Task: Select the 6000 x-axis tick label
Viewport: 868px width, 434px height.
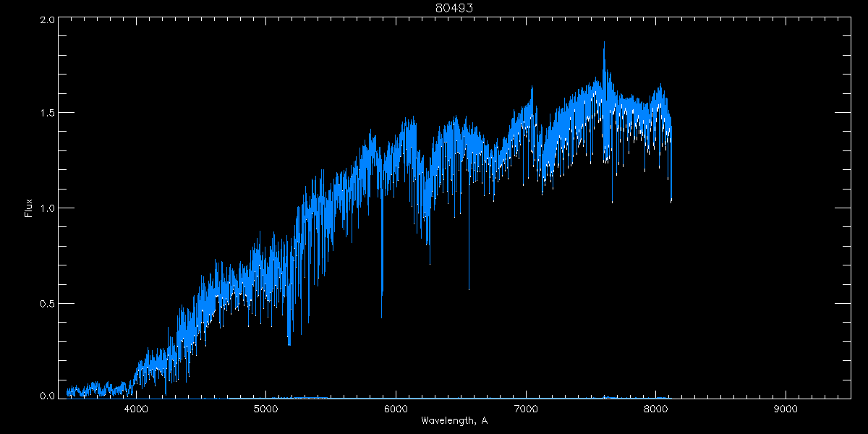Action: 396,409
